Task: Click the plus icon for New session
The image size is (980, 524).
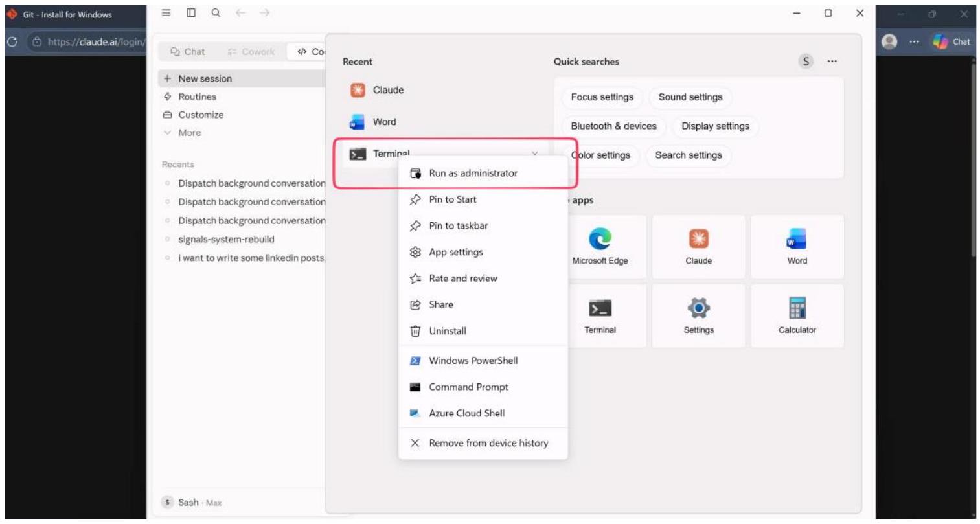Action: click(x=167, y=78)
